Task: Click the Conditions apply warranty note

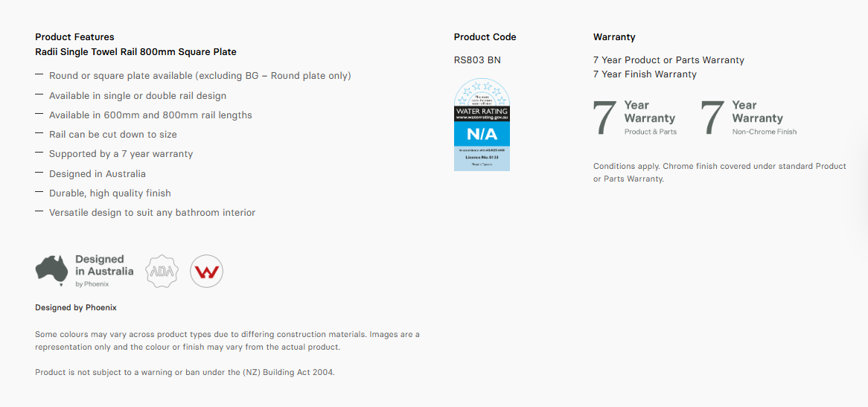Action: tap(720, 173)
